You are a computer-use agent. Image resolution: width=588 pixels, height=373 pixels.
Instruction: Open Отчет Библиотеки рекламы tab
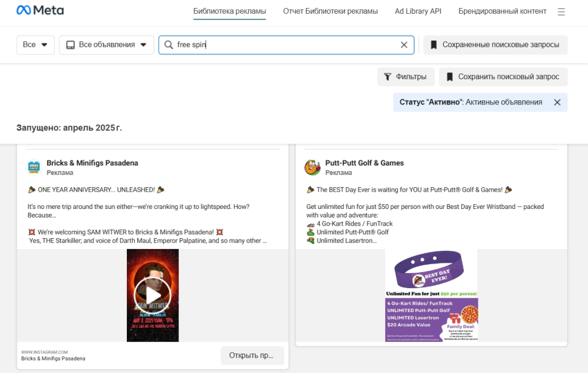pyautogui.click(x=330, y=11)
